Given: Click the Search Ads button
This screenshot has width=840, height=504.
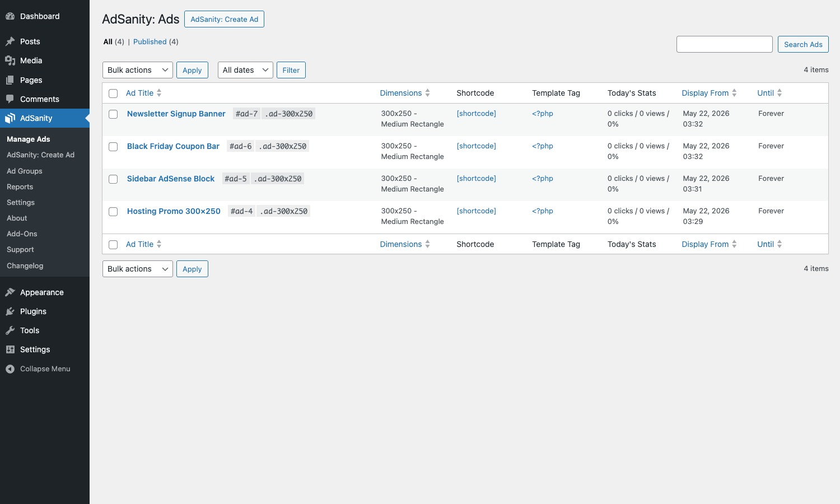Looking at the screenshot, I should pos(803,44).
